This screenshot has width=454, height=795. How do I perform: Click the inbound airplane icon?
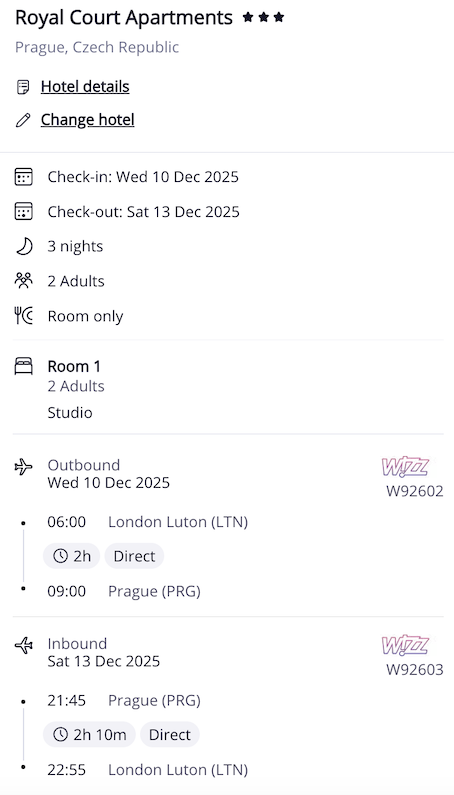(x=23, y=645)
